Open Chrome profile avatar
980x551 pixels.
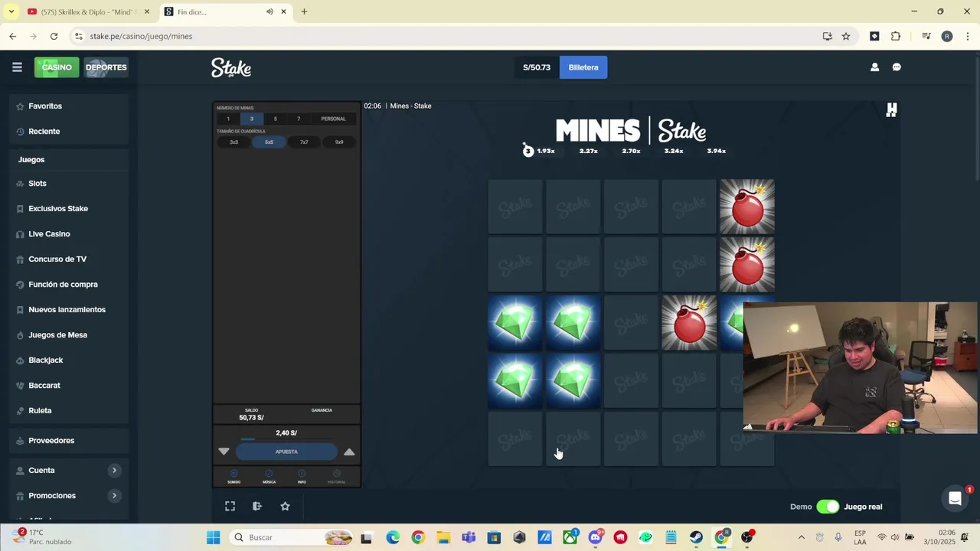(x=947, y=36)
